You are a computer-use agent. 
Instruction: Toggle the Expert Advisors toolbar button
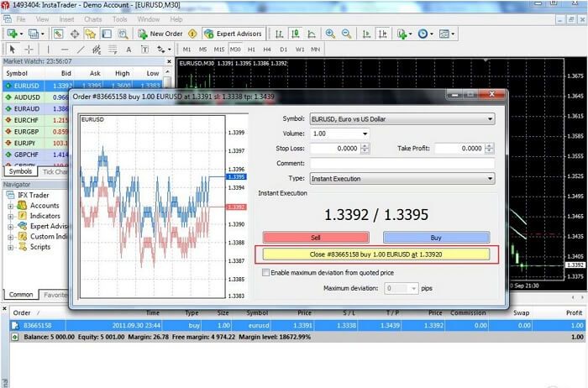[x=233, y=34]
